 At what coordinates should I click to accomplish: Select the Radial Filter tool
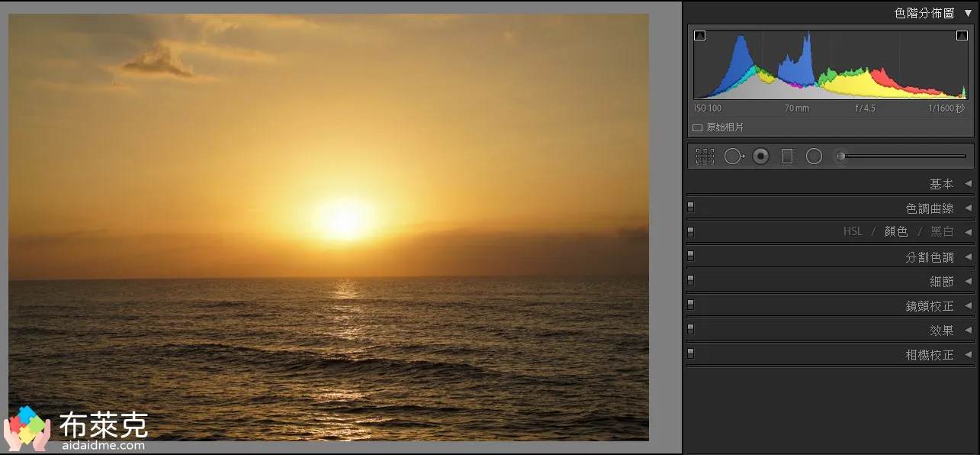point(814,157)
